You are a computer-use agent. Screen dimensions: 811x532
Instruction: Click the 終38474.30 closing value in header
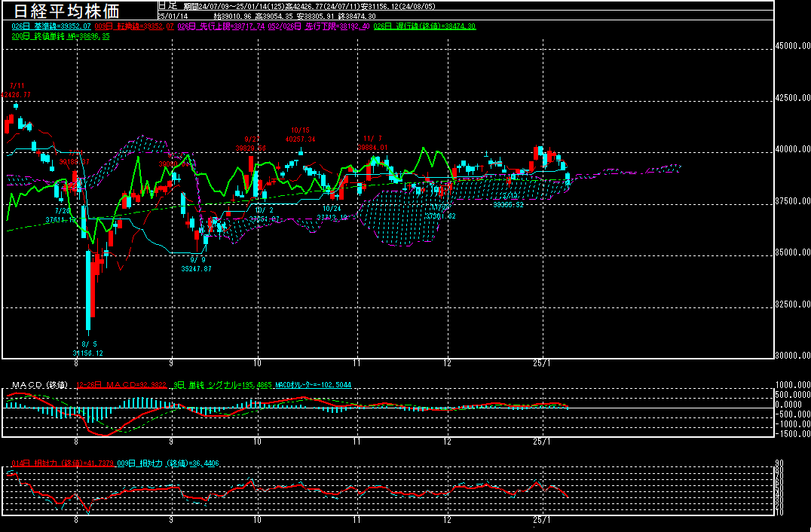point(357,17)
